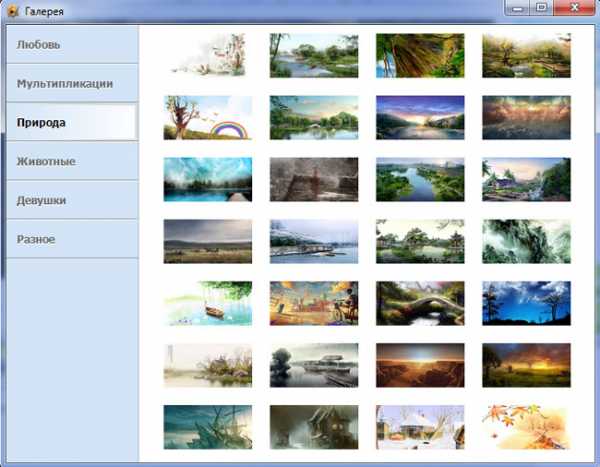Select the misty green mountains thumbnail
The width and height of the screenshot is (600, 467).
(x=526, y=241)
